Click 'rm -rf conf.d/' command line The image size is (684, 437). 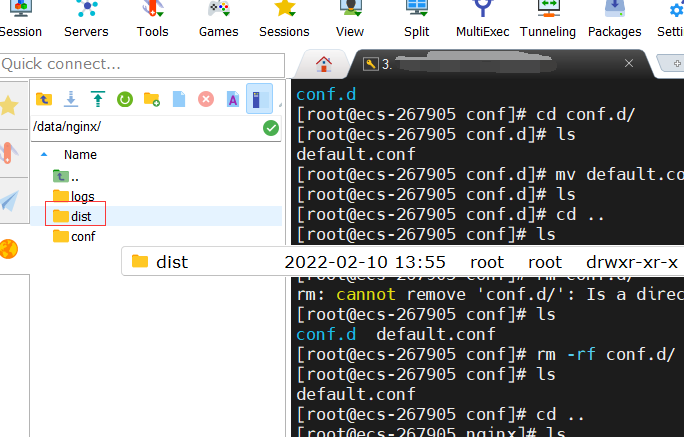(x=486, y=355)
